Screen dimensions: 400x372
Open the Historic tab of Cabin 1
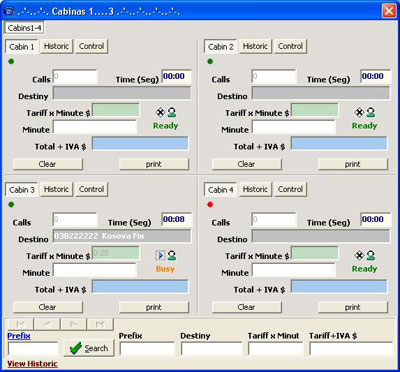tap(56, 46)
